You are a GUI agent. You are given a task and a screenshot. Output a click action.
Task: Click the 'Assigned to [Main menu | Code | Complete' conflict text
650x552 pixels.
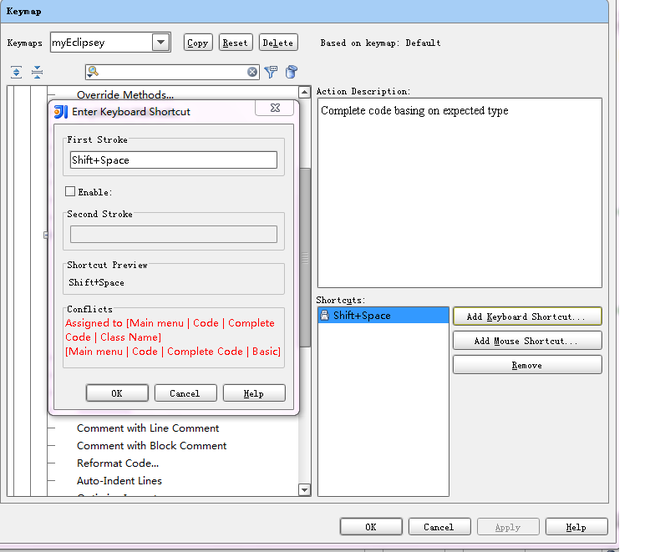[170, 323]
